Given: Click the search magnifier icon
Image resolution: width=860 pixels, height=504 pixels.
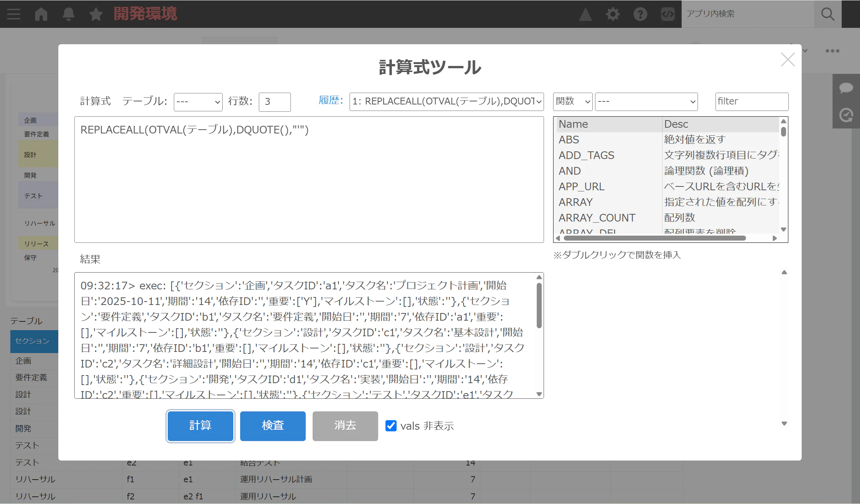Looking at the screenshot, I should [x=828, y=14].
